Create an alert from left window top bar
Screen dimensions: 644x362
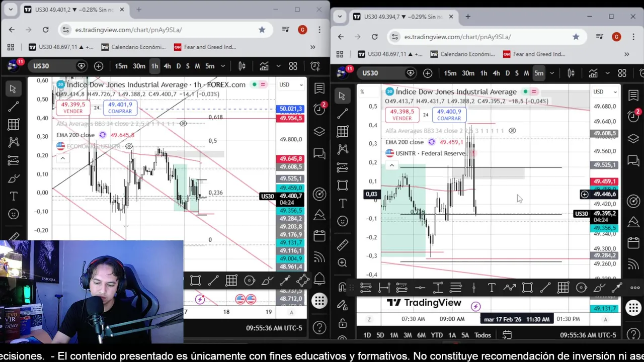click(315, 66)
